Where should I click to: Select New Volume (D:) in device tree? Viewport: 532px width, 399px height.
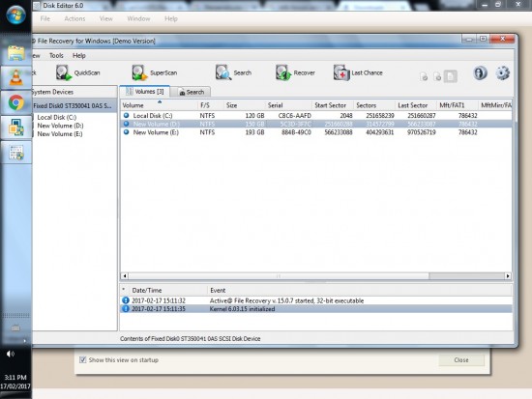[60, 126]
